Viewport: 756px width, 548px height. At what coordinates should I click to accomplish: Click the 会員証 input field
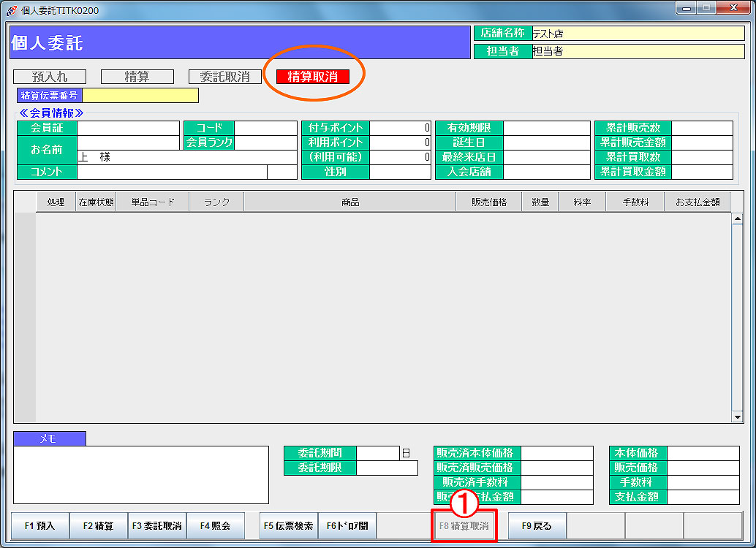tap(128, 129)
